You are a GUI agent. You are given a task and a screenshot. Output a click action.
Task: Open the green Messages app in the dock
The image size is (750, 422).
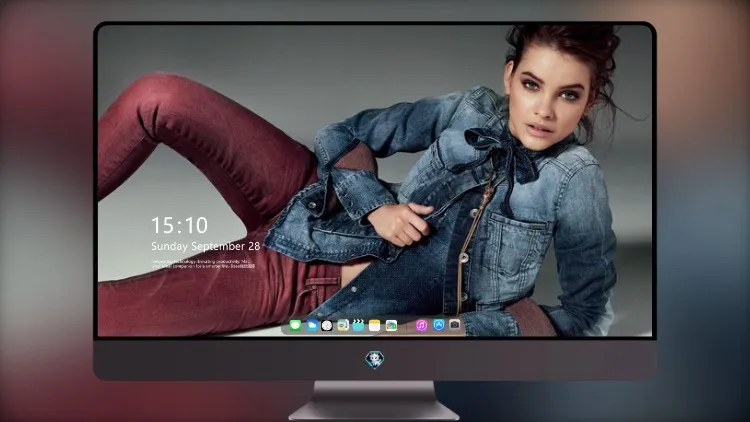pos(296,326)
